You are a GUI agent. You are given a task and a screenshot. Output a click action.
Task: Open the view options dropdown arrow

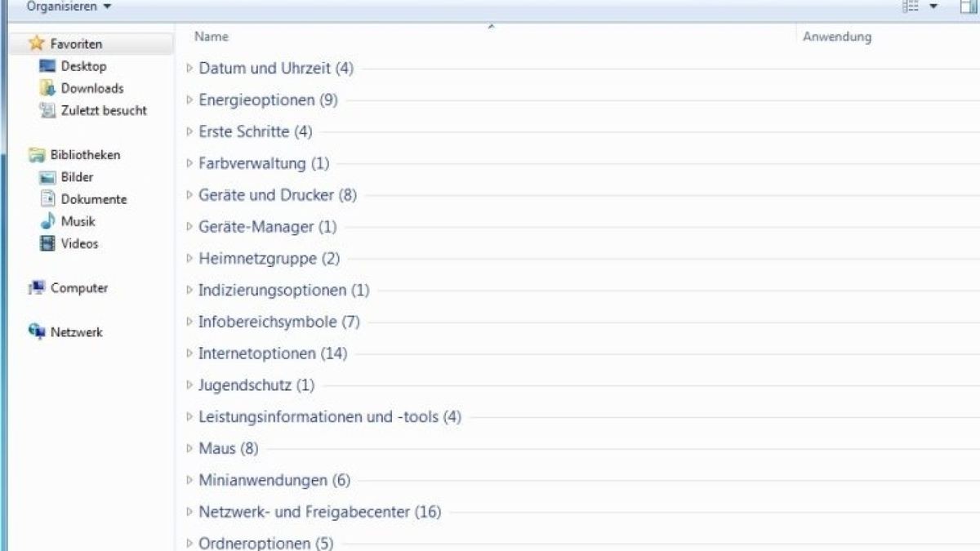pos(933,7)
